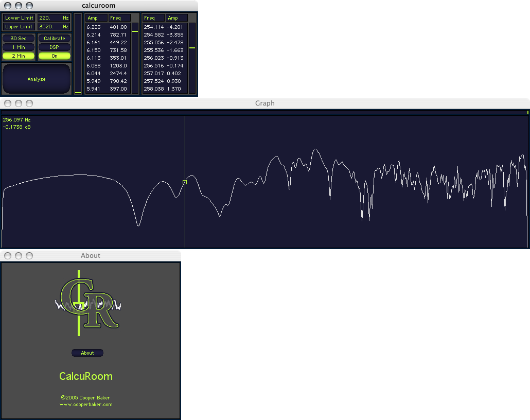Select the 1 Min duration option
This screenshot has height=420, width=530.
coord(19,47)
